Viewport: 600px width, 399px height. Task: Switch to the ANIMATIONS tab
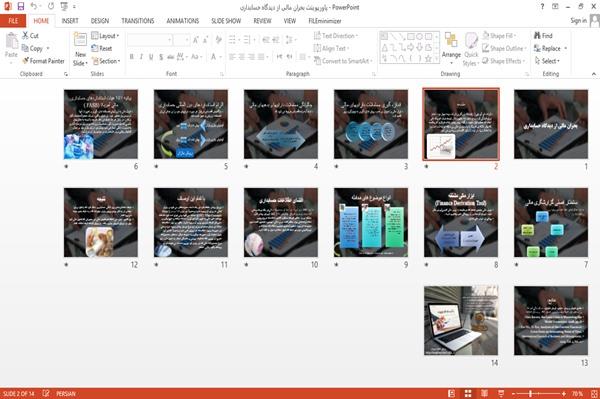coord(183,21)
